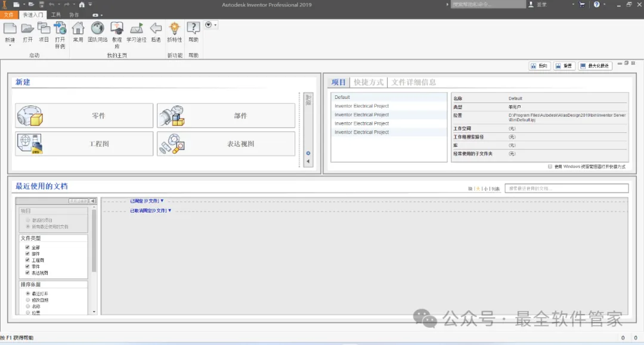The height and width of the screenshot is (345, 644).
Task: Click the help and commands search box
Action: tap(488, 5)
